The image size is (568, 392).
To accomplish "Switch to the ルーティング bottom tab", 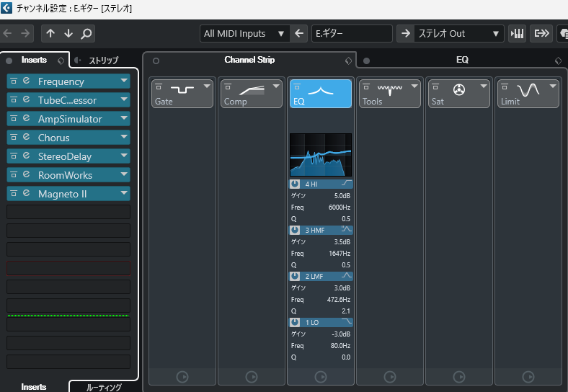I will point(104,387).
